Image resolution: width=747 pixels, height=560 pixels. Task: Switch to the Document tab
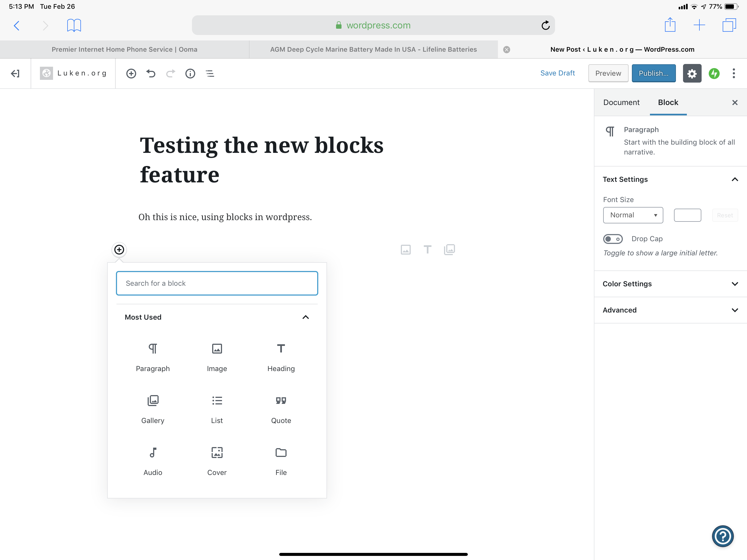(621, 102)
